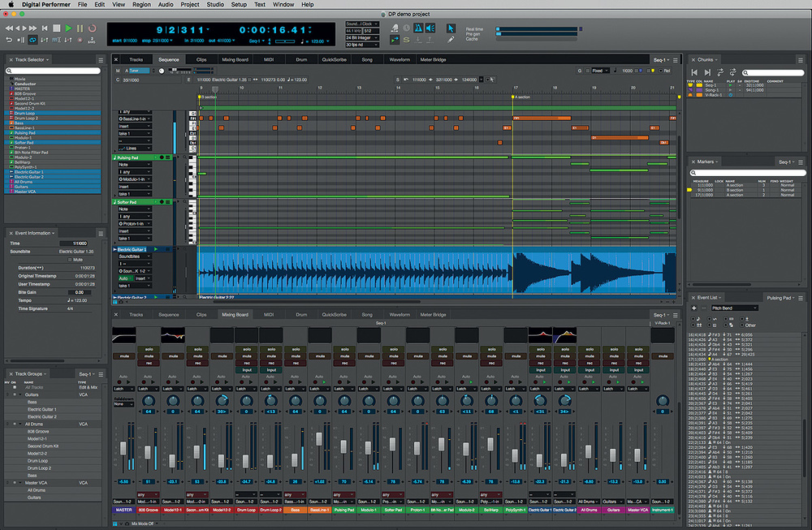Solo the 808 Groove mixer channel
Viewport: 812px width, 530px height.
coord(149,349)
